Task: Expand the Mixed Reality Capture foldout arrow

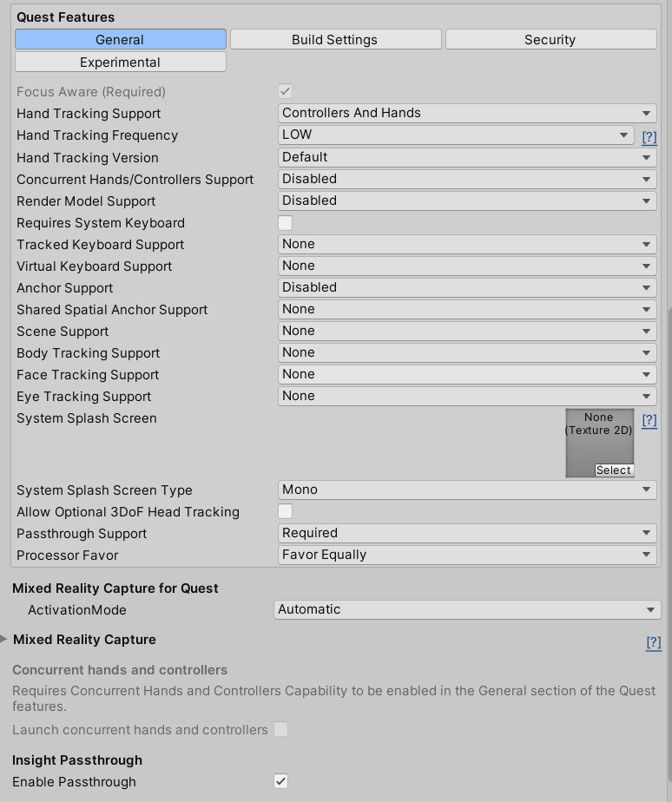Action: click(4, 639)
